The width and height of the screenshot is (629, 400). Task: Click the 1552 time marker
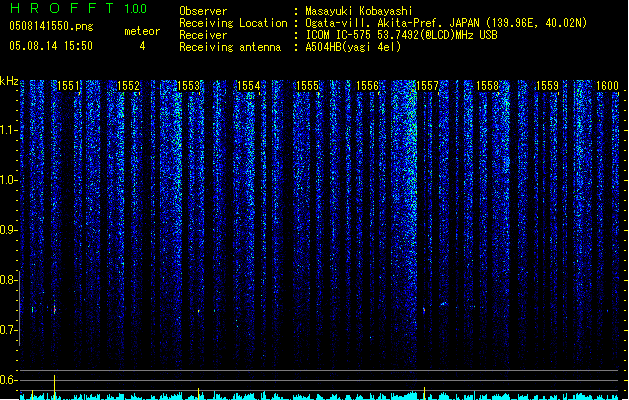tap(128, 86)
